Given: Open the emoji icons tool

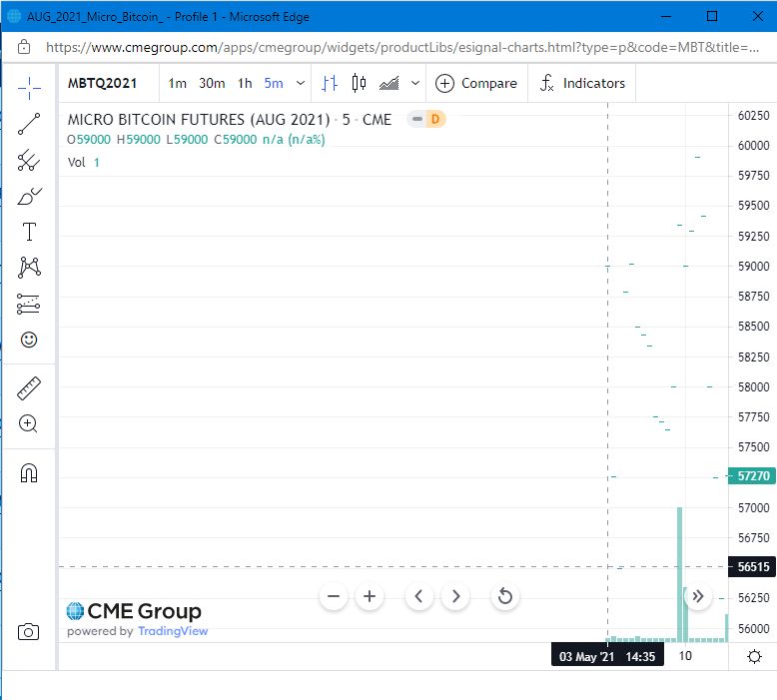Looking at the screenshot, I should 29,340.
